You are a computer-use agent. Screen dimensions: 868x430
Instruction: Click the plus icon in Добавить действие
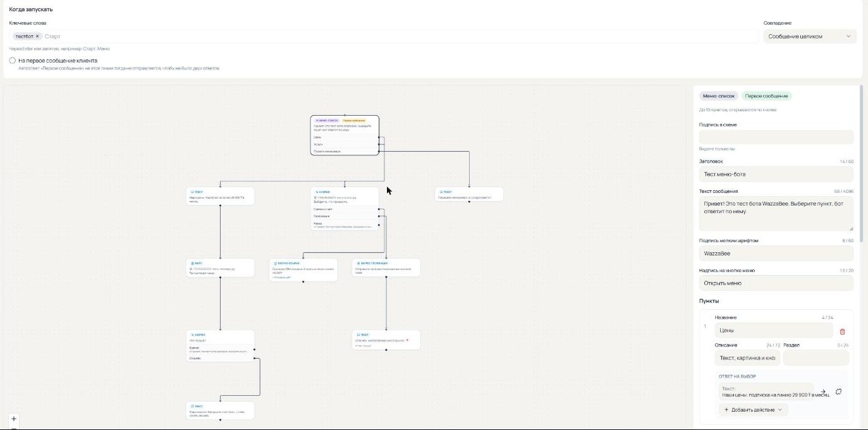(726, 410)
